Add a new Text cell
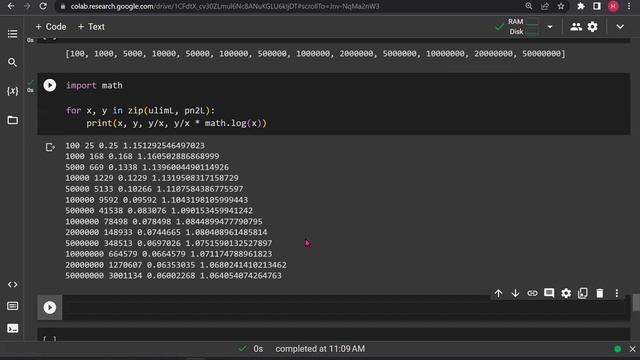 click(x=91, y=27)
